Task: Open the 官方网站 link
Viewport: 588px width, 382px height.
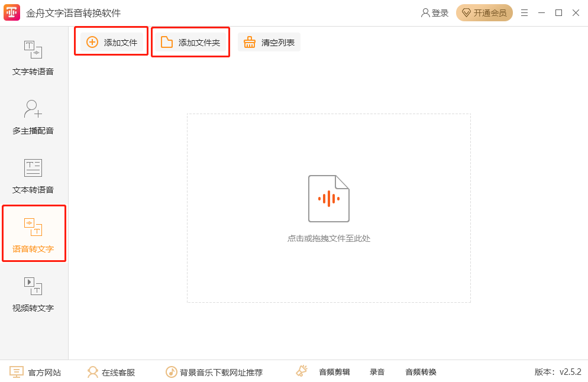Action: pyautogui.click(x=35, y=373)
